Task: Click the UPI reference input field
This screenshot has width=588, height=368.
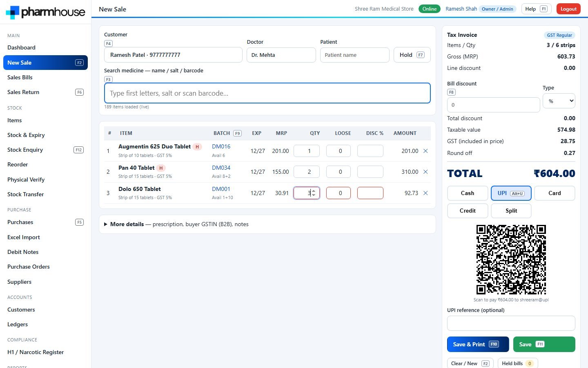Action: [511, 323]
